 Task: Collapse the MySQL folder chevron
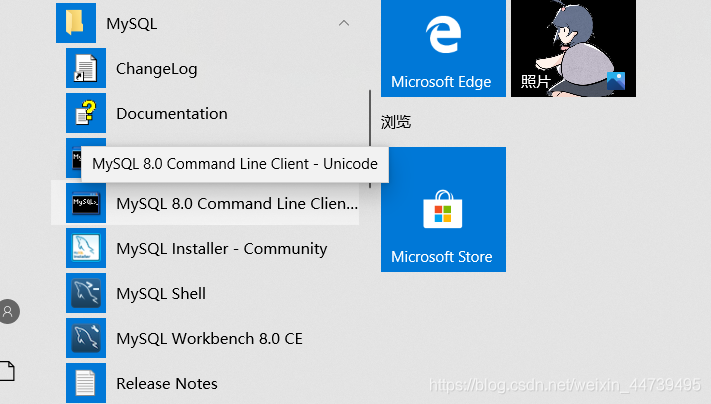pos(344,23)
